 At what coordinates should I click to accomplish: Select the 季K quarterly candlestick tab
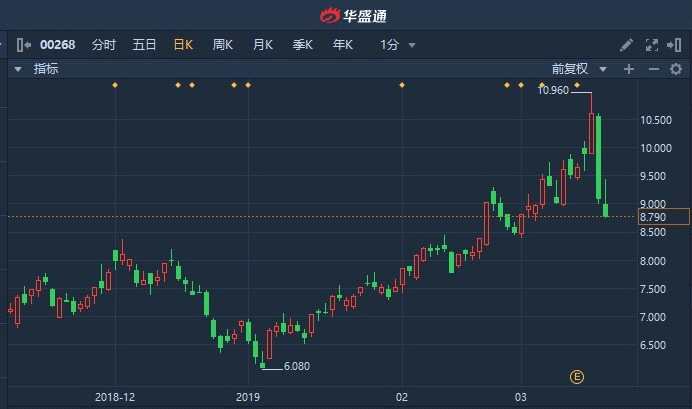(302, 45)
